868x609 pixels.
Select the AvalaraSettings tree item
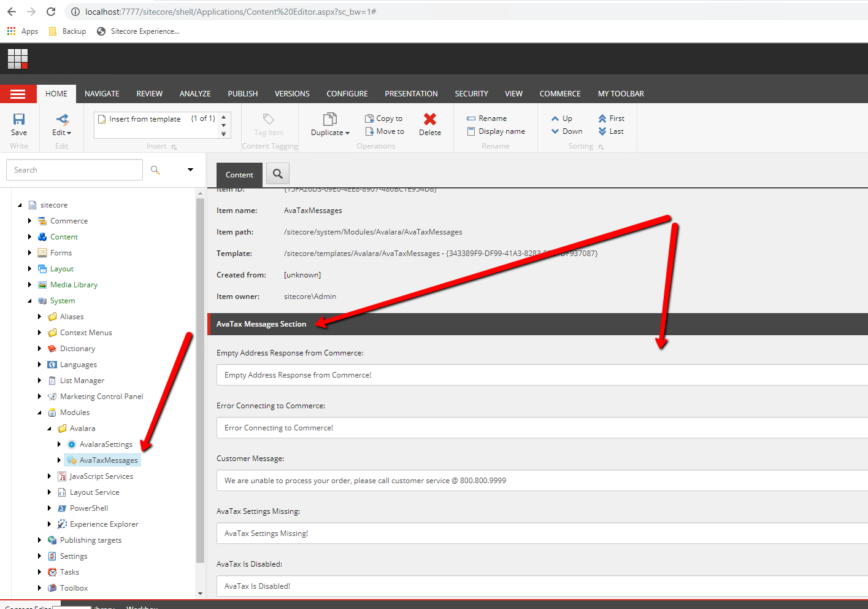point(106,444)
